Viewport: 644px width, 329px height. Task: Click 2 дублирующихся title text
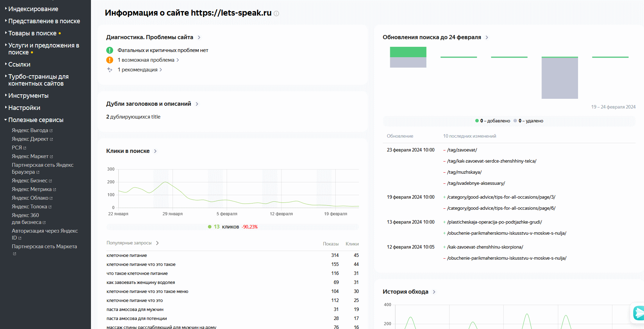(x=133, y=117)
